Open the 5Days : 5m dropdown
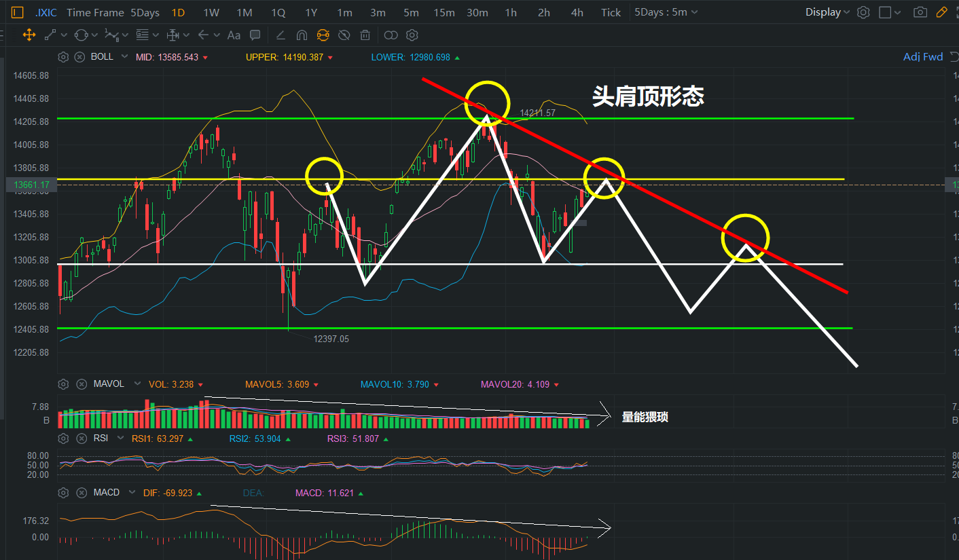959x560 pixels. pyautogui.click(x=666, y=12)
